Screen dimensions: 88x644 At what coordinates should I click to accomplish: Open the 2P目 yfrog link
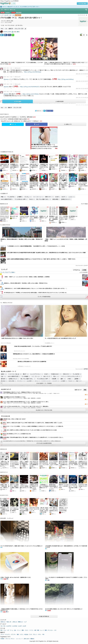[30, 87]
